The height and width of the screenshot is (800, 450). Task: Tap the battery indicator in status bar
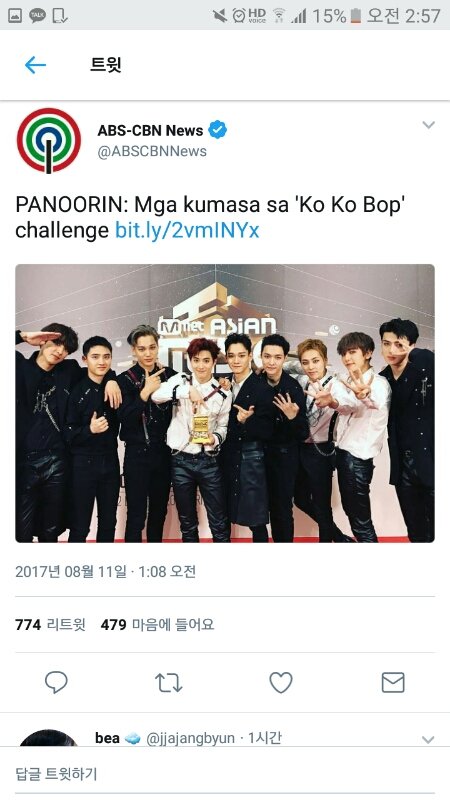356,15
